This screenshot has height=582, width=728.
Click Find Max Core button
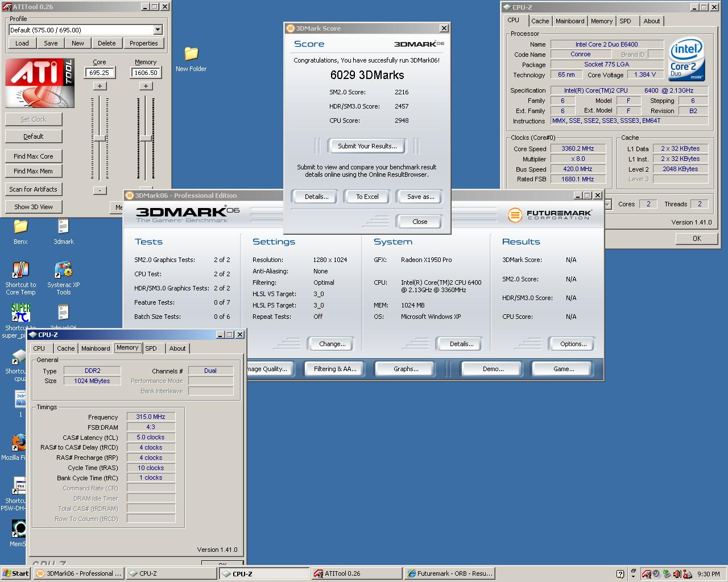34,156
